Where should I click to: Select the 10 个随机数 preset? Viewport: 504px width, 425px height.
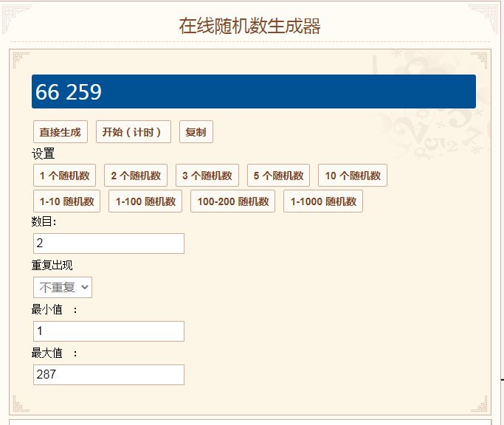coord(353,176)
